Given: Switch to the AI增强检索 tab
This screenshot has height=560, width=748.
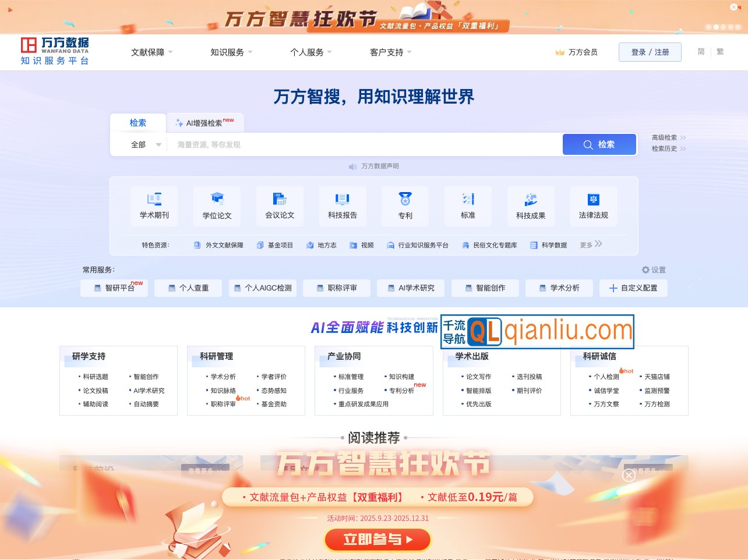Looking at the screenshot, I should (x=205, y=122).
